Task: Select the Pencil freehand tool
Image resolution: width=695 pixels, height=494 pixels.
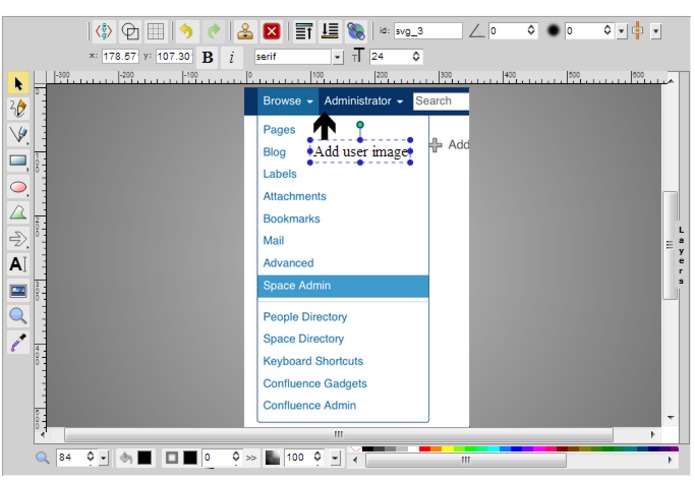Action: pos(18,109)
